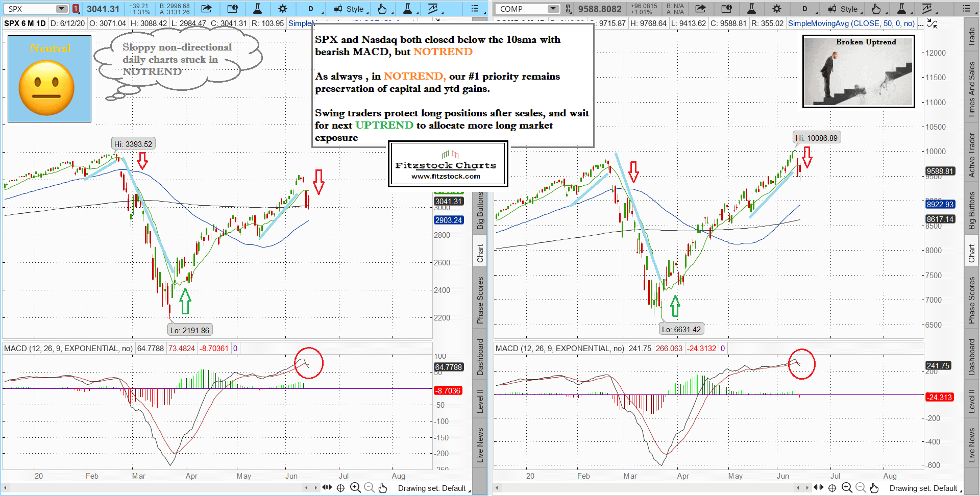
Task: Open Drawing set: Default dropdown under SPX chart
Action: (x=434, y=488)
